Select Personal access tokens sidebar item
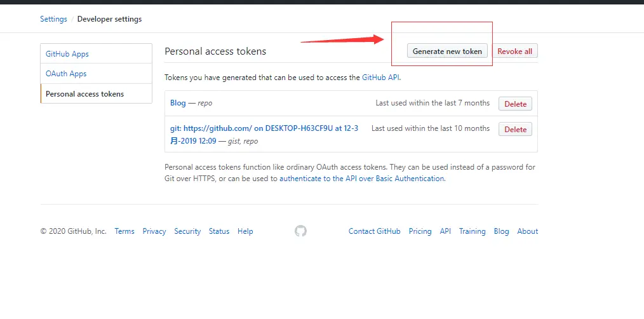 click(x=96, y=93)
